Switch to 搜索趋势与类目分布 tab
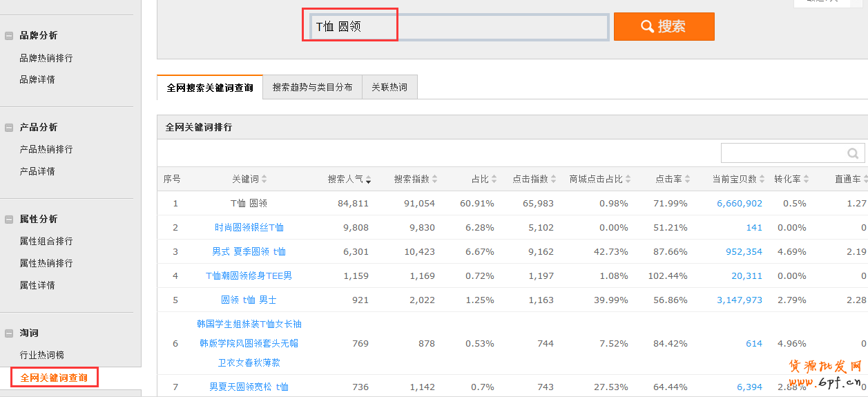Screen dimensions: 868x397 (312, 88)
